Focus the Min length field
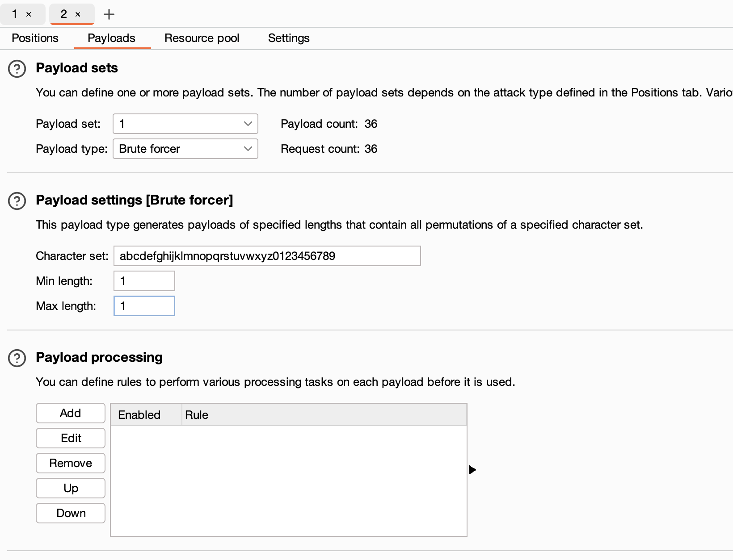Image resolution: width=733 pixels, height=560 pixels. (x=144, y=281)
